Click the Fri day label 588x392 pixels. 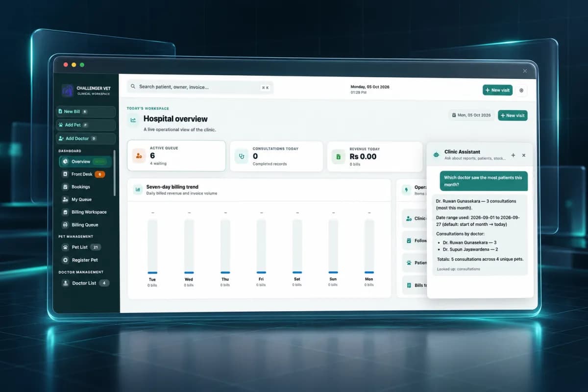click(261, 279)
